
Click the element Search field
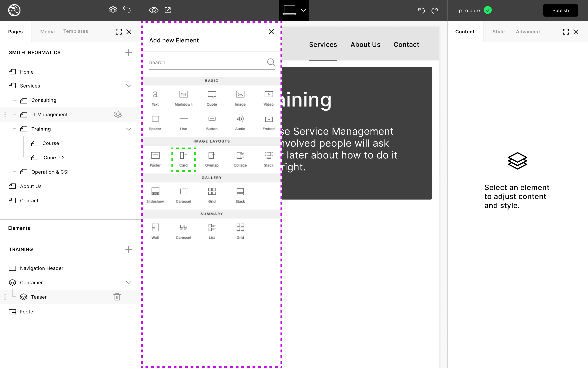[207, 63]
